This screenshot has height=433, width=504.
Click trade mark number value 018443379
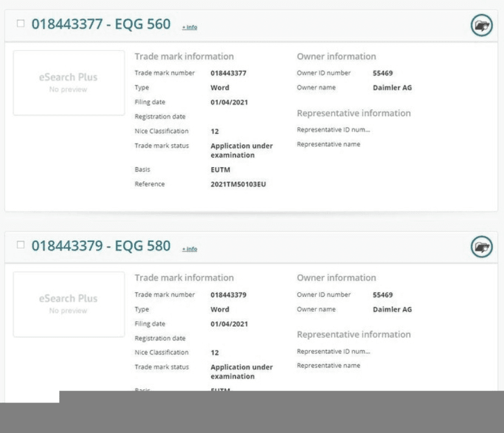coord(228,294)
